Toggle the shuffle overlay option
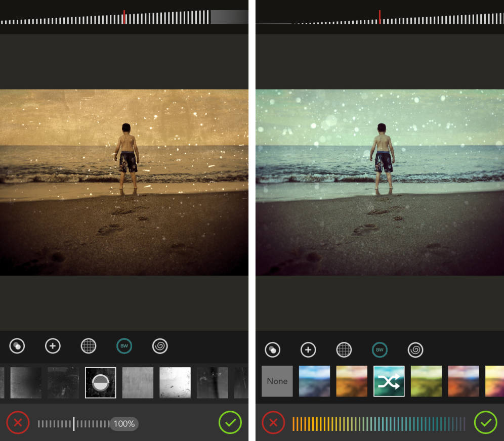Screen dimensions: 504x441 tap(389, 381)
